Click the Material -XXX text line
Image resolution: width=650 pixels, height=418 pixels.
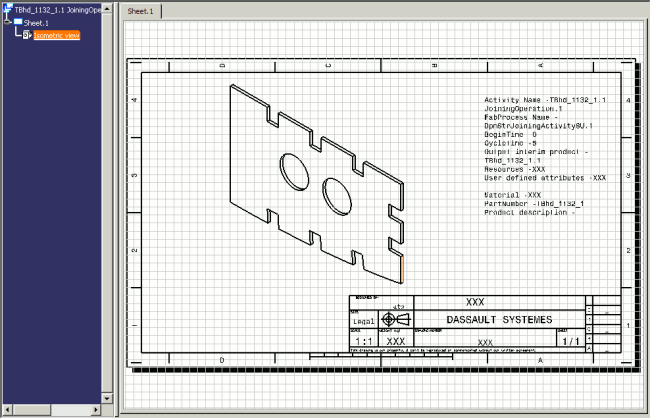512,195
